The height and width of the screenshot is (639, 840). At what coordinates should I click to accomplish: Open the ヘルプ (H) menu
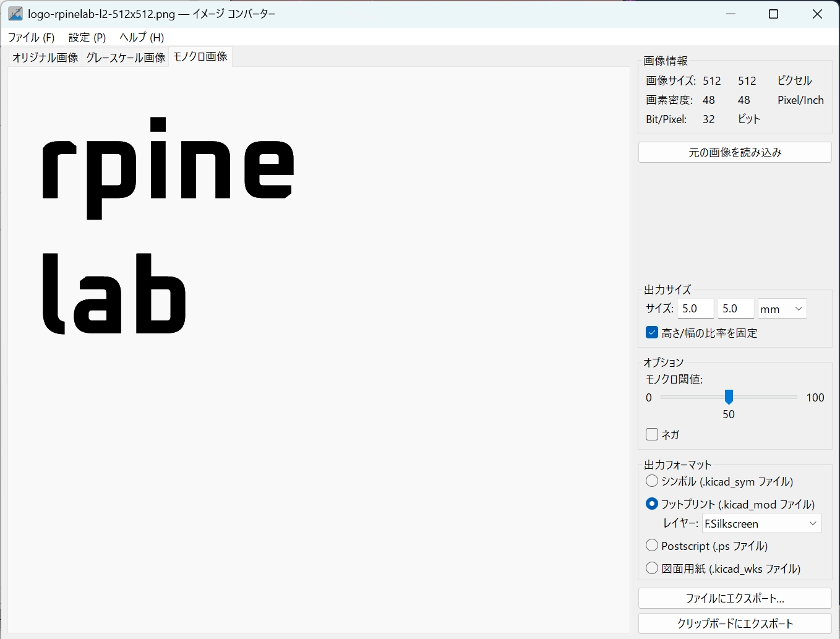click(142, 37)
